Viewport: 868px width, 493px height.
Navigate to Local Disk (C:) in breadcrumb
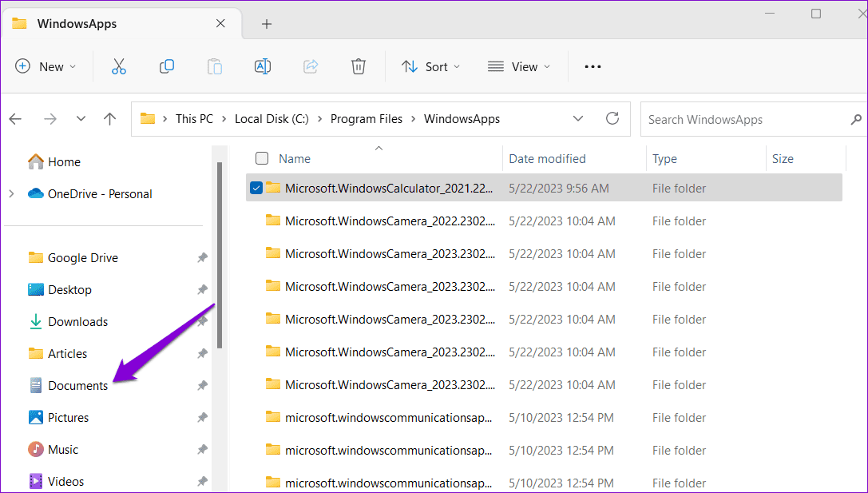271,119
